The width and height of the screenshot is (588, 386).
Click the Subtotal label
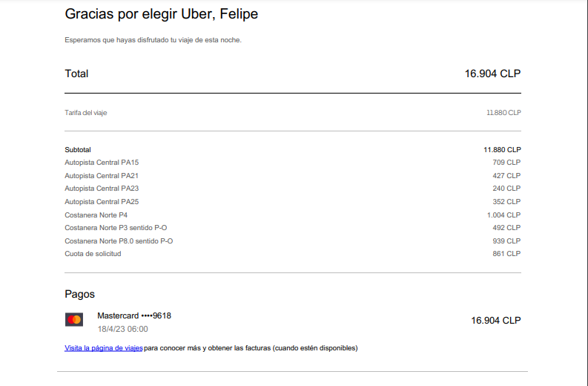[x=78, y=150]
